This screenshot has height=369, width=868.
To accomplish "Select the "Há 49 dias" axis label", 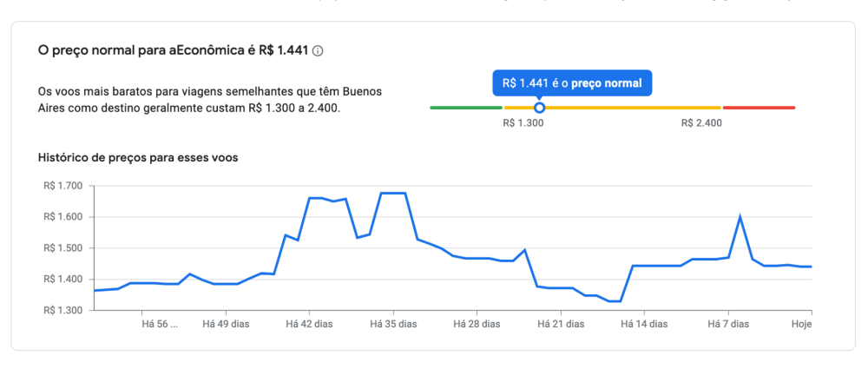I will tap(226, 324).
